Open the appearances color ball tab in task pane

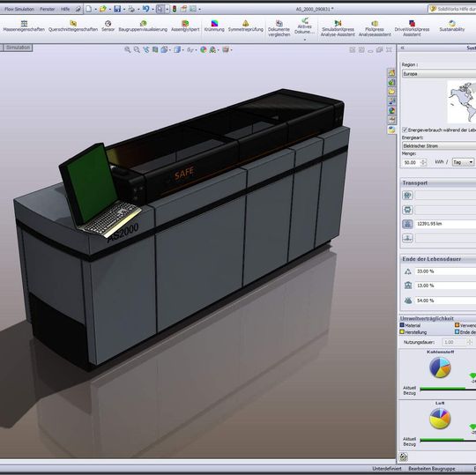[x=391, y=111]
